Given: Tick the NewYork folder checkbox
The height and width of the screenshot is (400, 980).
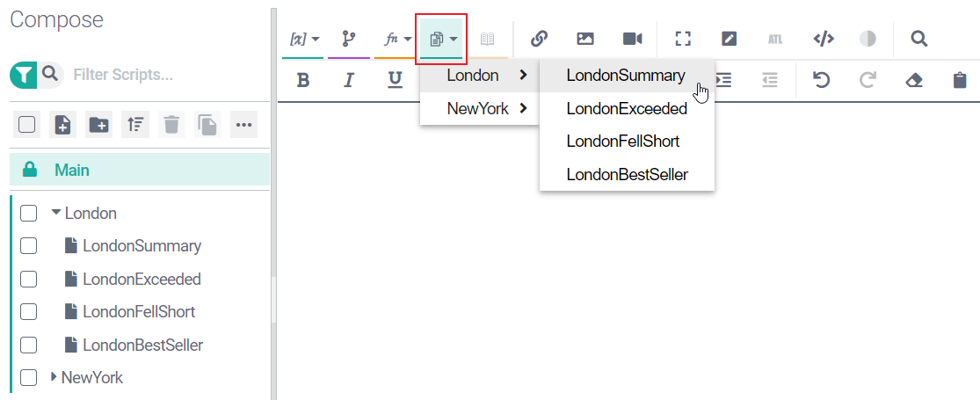Looking at the screenshot, I should pyautogui.click(x=28, y=378).
